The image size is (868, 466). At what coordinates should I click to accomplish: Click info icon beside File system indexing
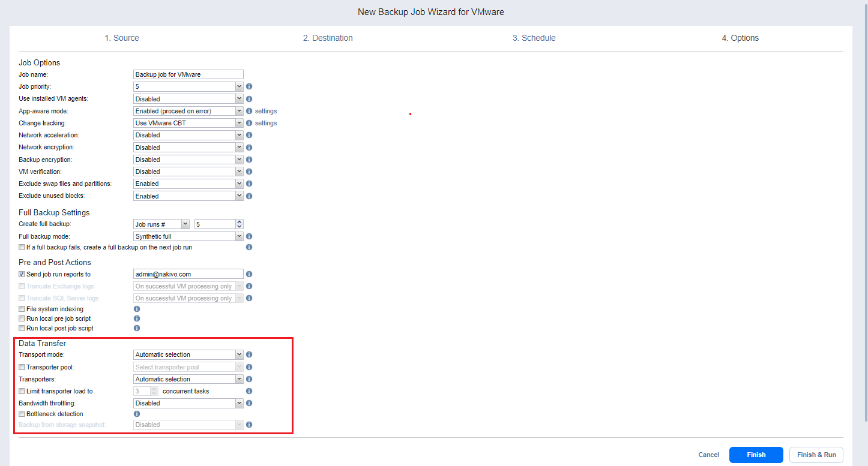point(137,309)
